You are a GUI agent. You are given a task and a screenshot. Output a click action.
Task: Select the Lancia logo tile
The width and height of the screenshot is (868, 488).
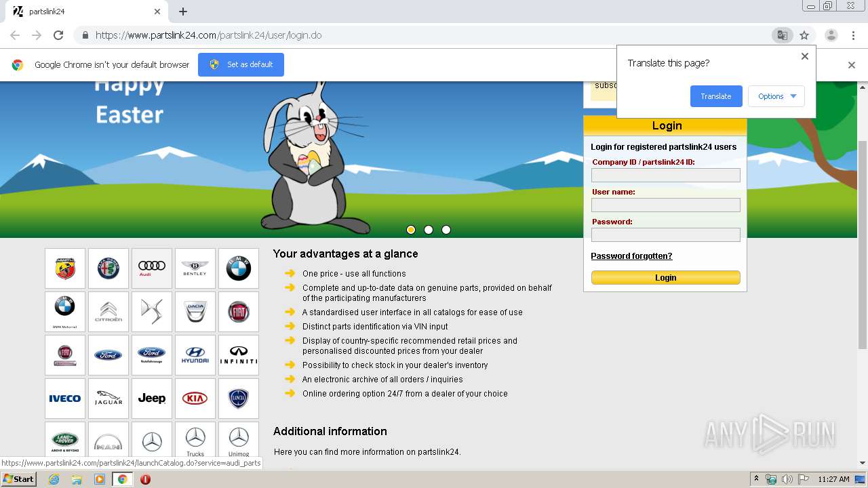[239, 399]
